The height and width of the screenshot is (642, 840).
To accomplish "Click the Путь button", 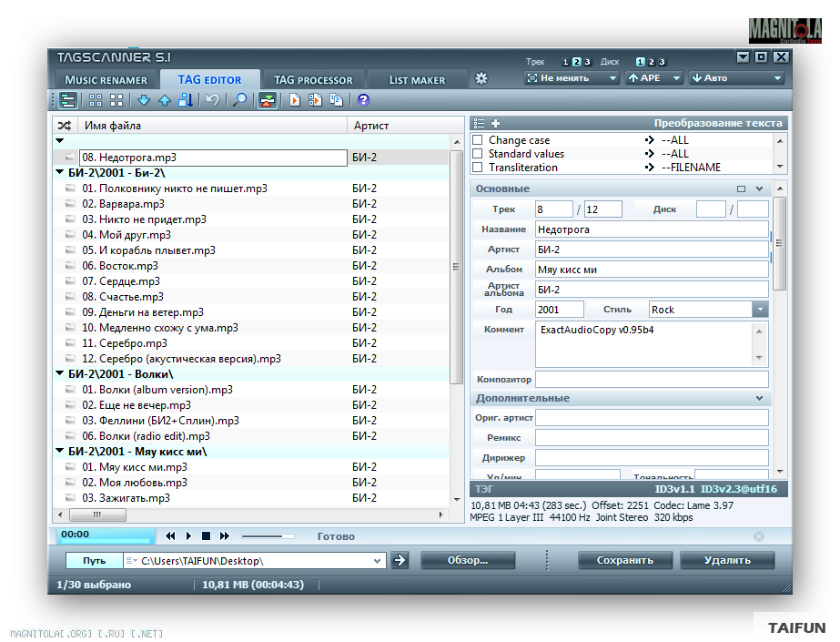I will [x=95, y=561].
